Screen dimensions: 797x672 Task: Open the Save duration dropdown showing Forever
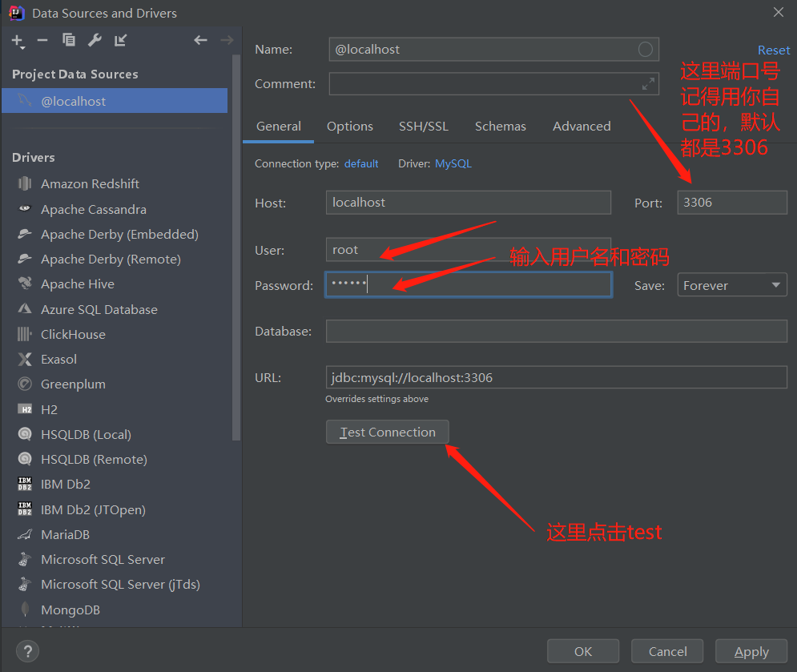(x=731, y=284)
